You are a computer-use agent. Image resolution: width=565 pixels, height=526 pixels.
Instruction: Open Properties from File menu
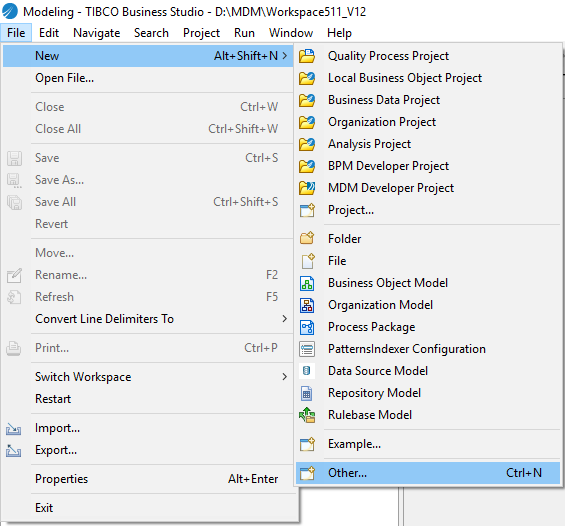148,479
